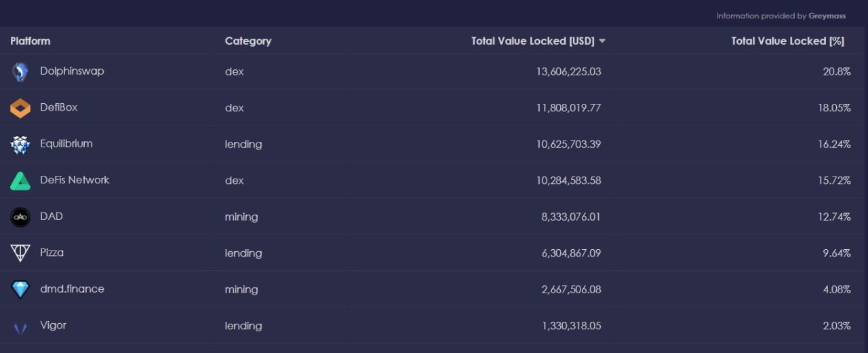The image size is (868, 353).
Task: Click the mining category in DAD row
Action: 241,217
